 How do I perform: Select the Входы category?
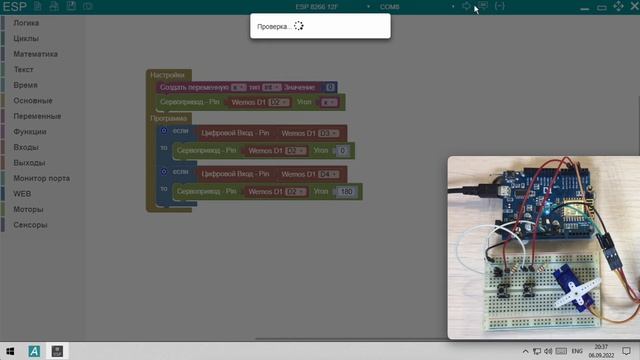click(x=26, y=147)
